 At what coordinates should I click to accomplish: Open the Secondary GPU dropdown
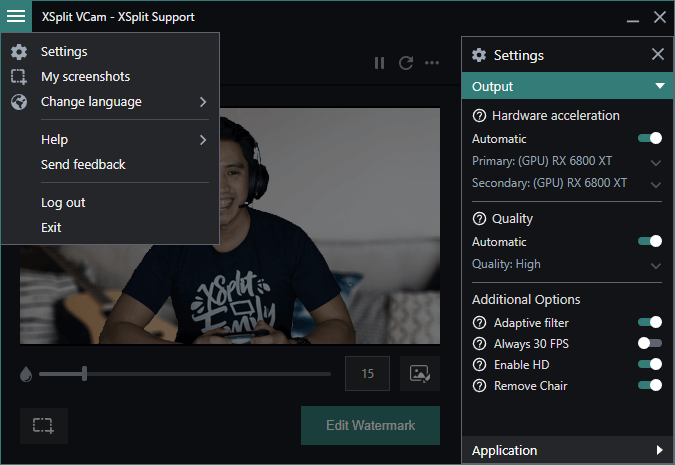[x=567, y=183]
